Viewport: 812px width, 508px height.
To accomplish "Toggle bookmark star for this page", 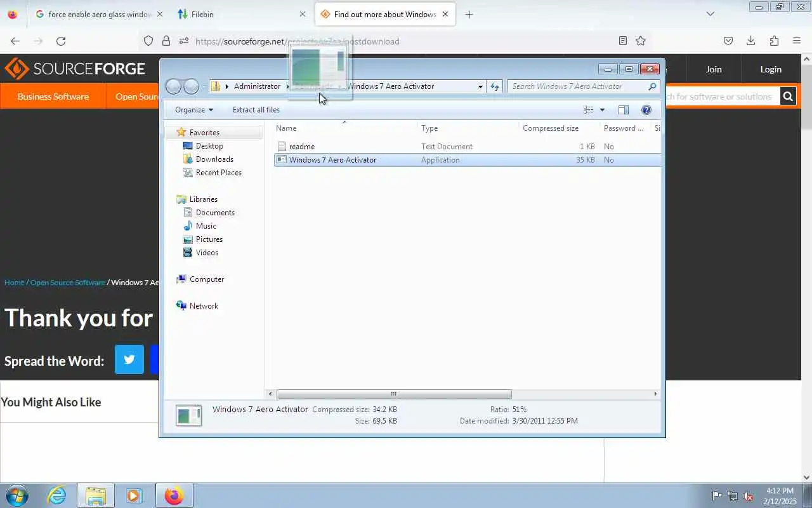I will point(641,41).
